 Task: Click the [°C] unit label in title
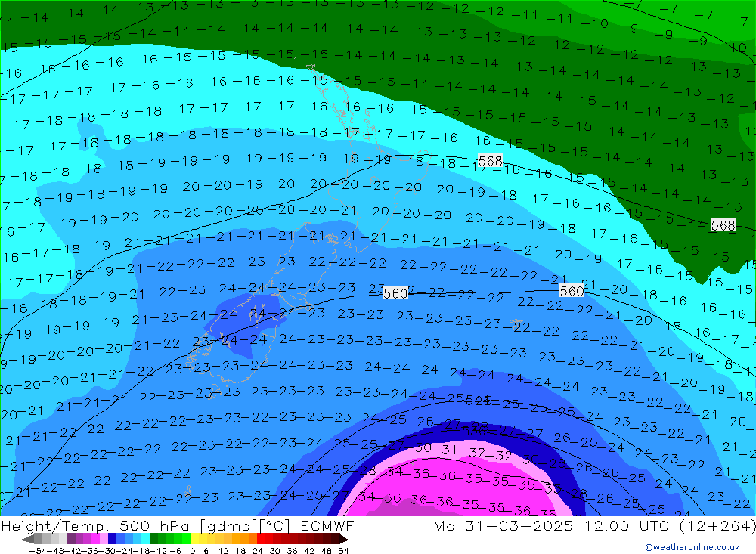pos(277,525)
